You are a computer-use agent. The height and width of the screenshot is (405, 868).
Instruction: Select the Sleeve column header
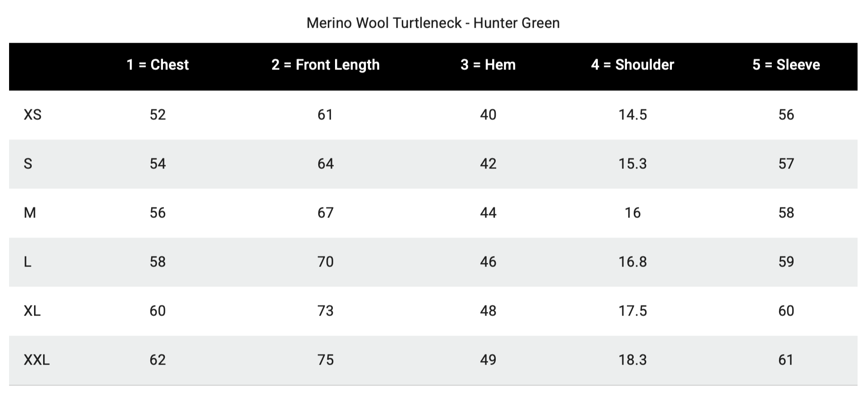(x=786, y=65)
